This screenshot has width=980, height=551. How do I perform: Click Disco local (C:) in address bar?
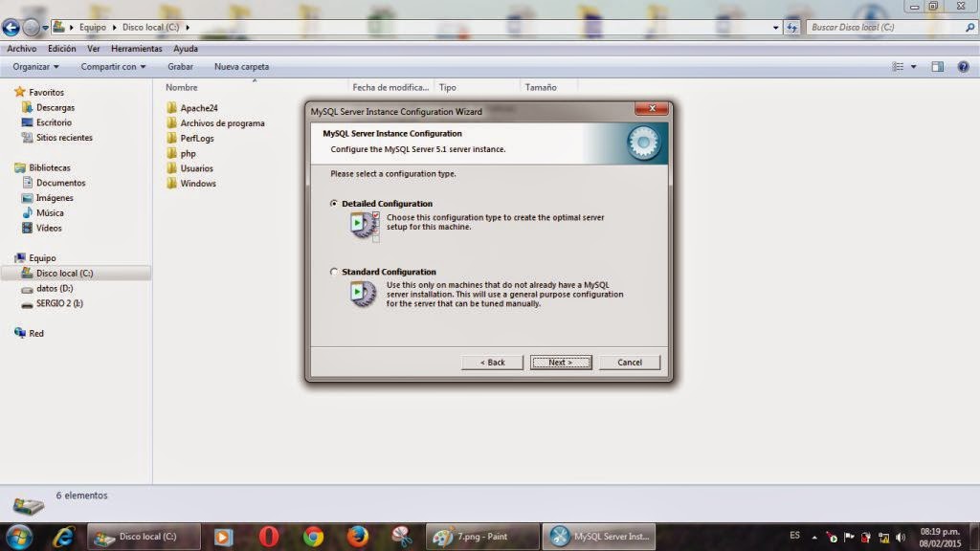coord(150,28)
